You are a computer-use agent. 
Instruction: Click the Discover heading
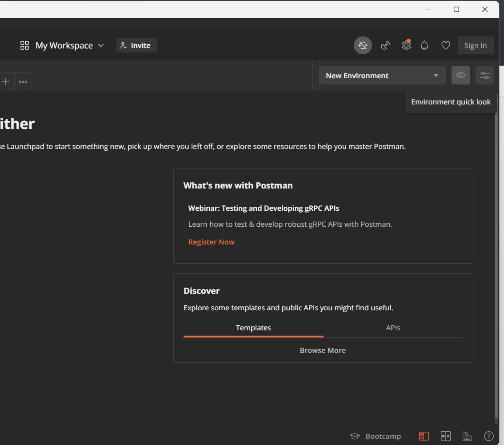pyautogui.click(x=201, y=291)
